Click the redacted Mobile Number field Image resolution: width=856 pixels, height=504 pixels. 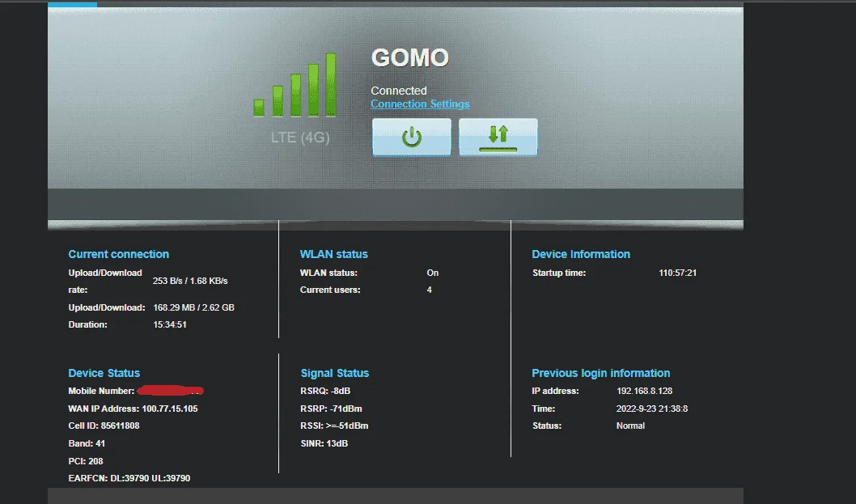click(x=171, y=391)
